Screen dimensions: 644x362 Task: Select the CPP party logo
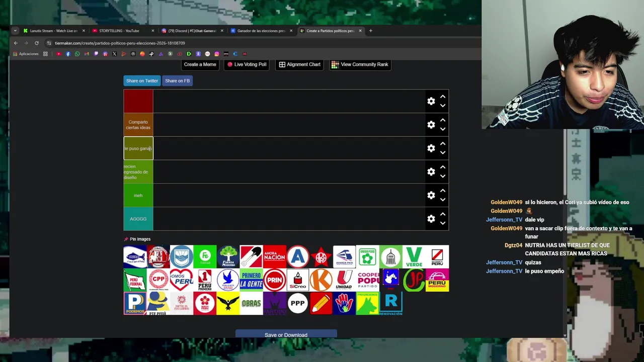coord(158,280)
